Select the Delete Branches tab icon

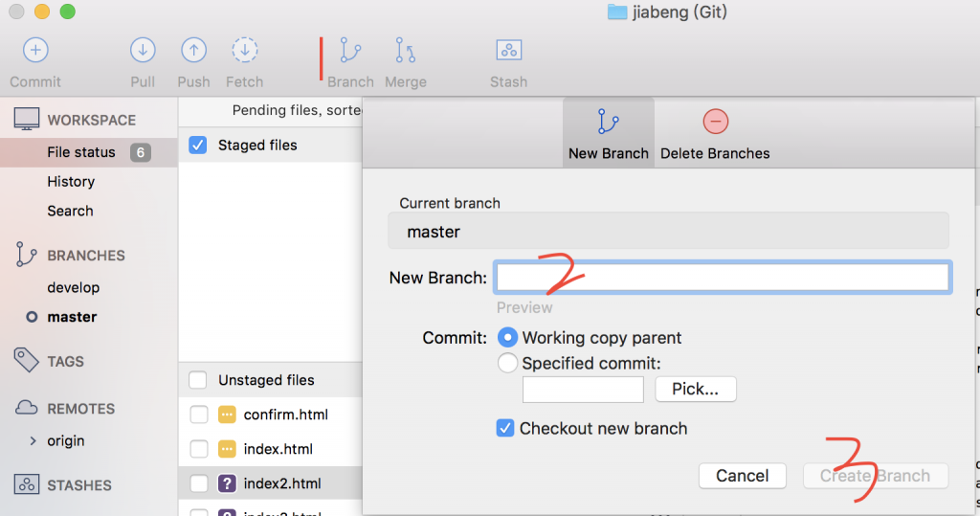pos(715,122)
